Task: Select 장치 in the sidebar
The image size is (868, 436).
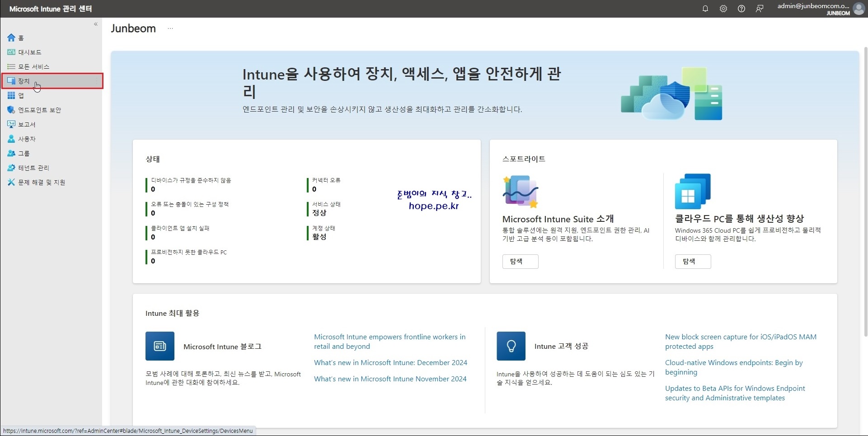Action: click(x=52, y=81)
